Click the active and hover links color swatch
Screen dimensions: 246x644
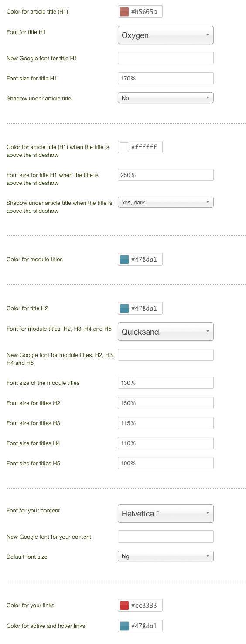[124, 626]
